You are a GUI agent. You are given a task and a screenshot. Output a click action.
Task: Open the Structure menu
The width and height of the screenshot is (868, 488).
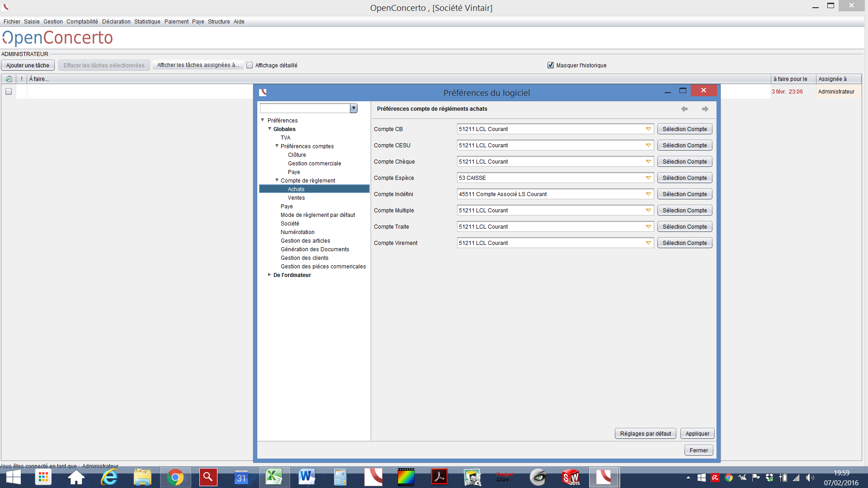pos(219,22)
